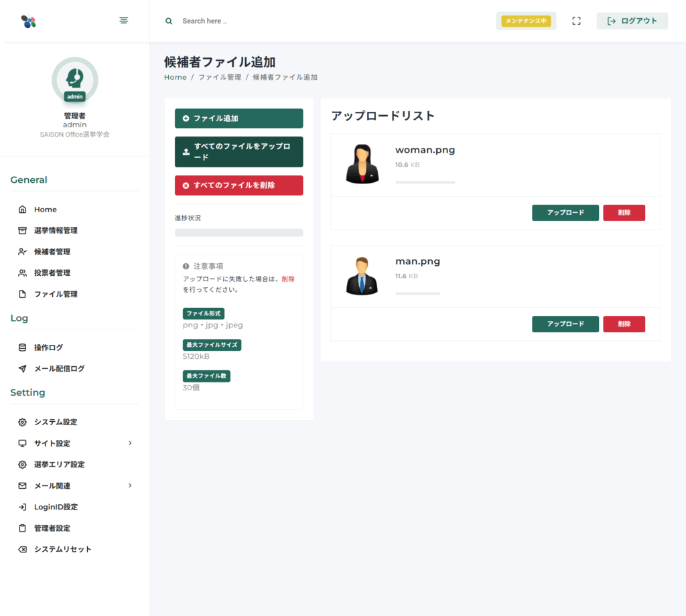Click the システム設定 gear icon
686x616 pixels.
pyautogui.click(x=22, y=422)
